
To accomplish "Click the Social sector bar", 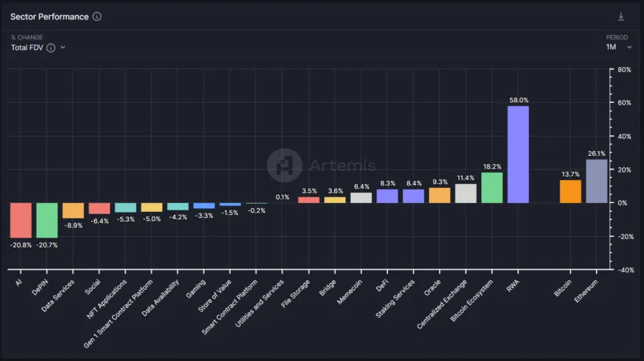I will (99, 208).
